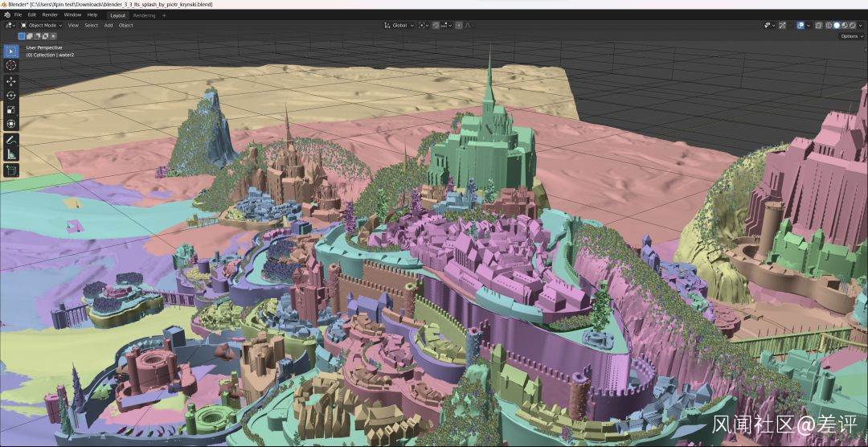This screenshot has height=447, width=868.
Task: Click the View menu in viewport header
Action: pyautogui.click(x=73, y=25)
